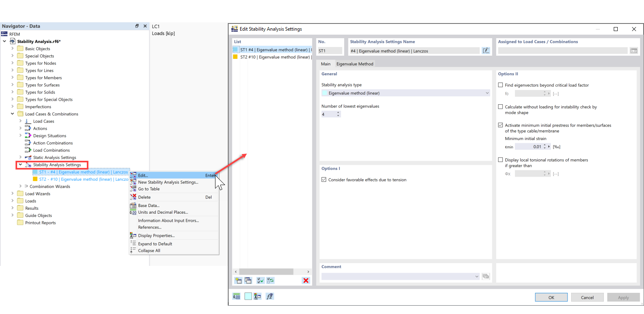Expand the Guide Objects node
Image resolution: width=644 pixels, height=314 pixels.
click(x=12, y=215)
